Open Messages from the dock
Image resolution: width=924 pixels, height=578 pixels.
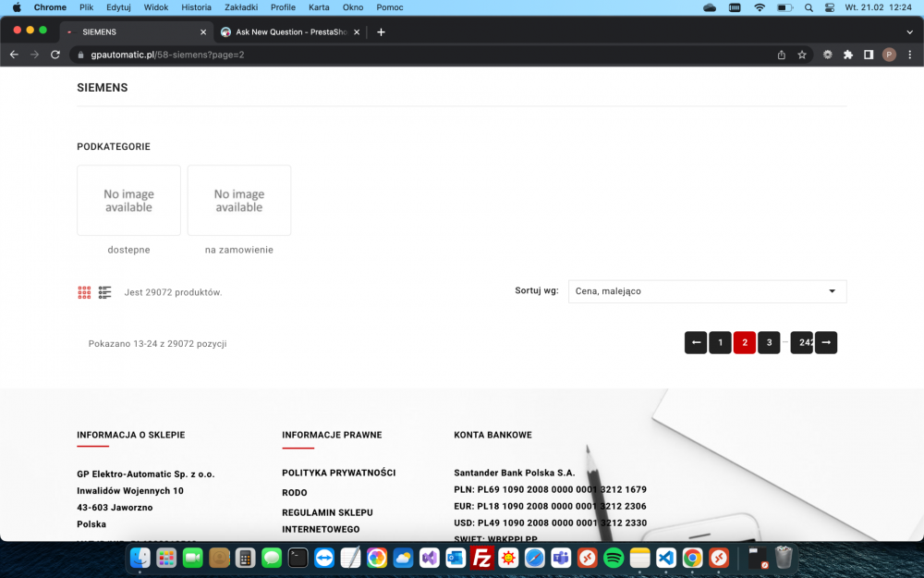pos(272,558)
